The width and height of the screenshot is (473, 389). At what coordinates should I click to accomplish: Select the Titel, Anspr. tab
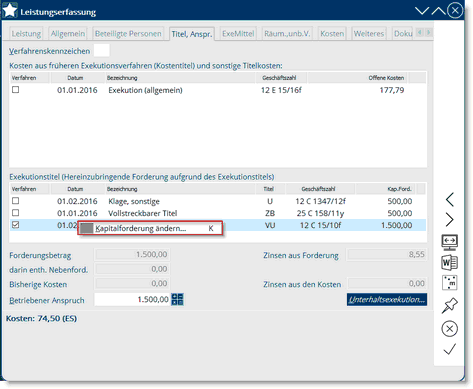pos(192,34)
